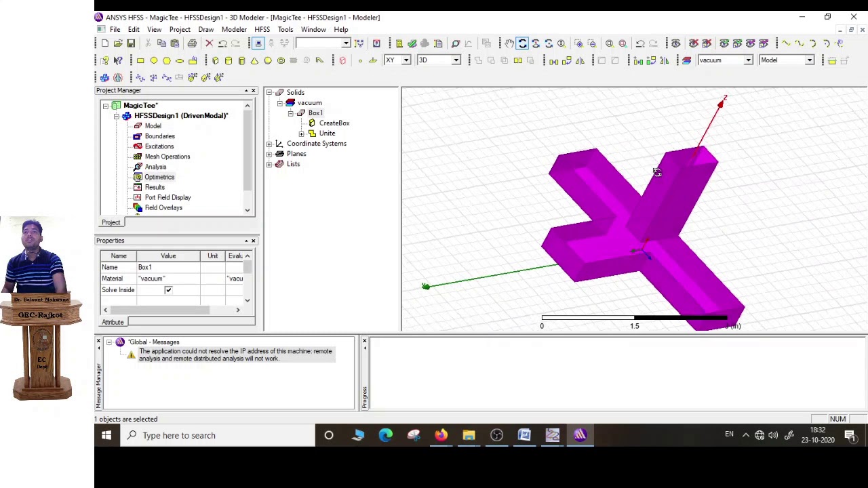Expand the Coordinate Systems node
This screenshot has width=868, height=488.
pos(269,144)
